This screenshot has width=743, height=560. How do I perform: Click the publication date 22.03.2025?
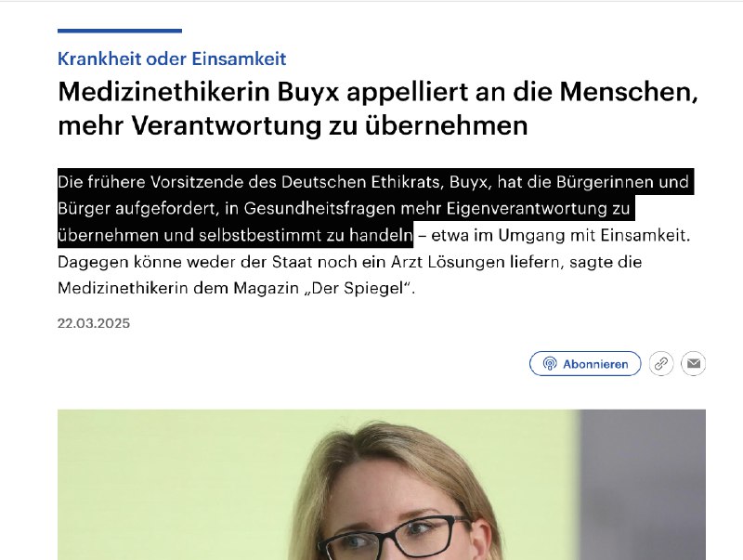(94, 323)
